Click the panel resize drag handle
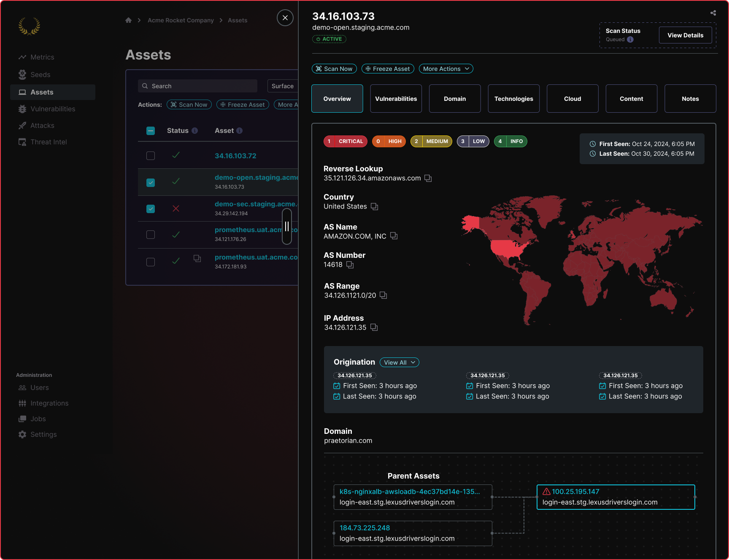The width and height of the screenshot is (729, 560). pos(287,227)
